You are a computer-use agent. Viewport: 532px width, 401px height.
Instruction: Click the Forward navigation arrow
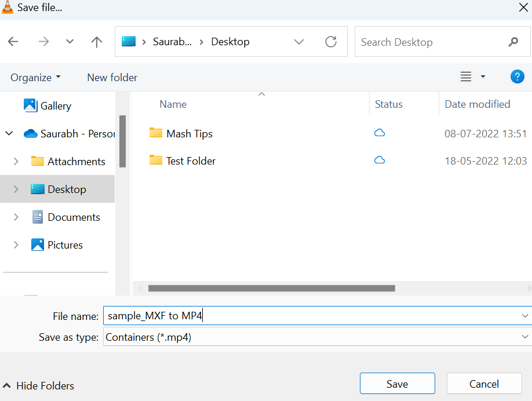pos(43,42)
